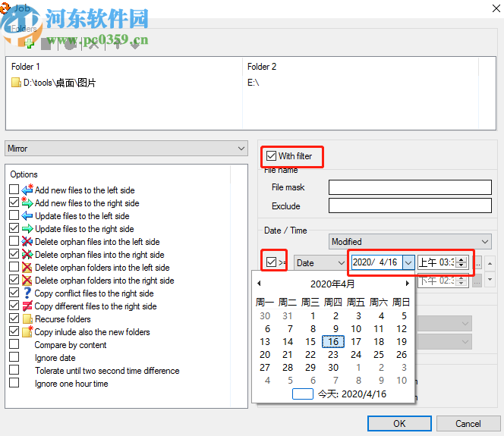Click the Folder 2 column header

click(x=262, y=67)
